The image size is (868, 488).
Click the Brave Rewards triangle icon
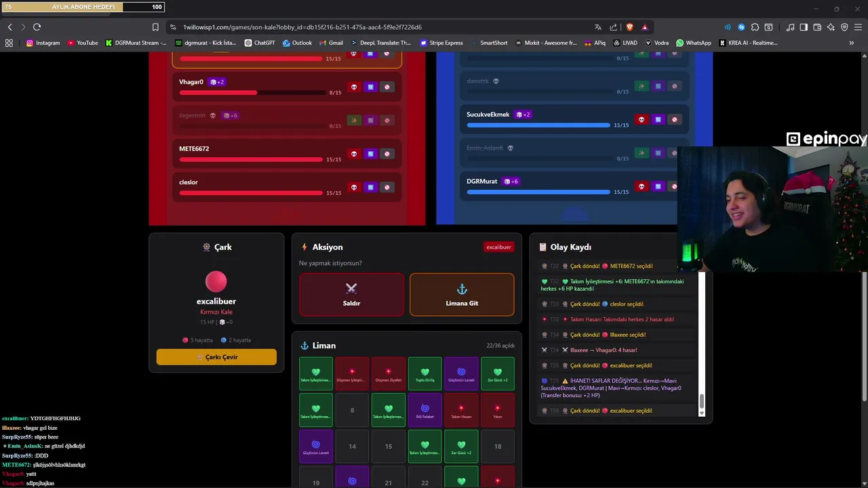tap(644, 27)
